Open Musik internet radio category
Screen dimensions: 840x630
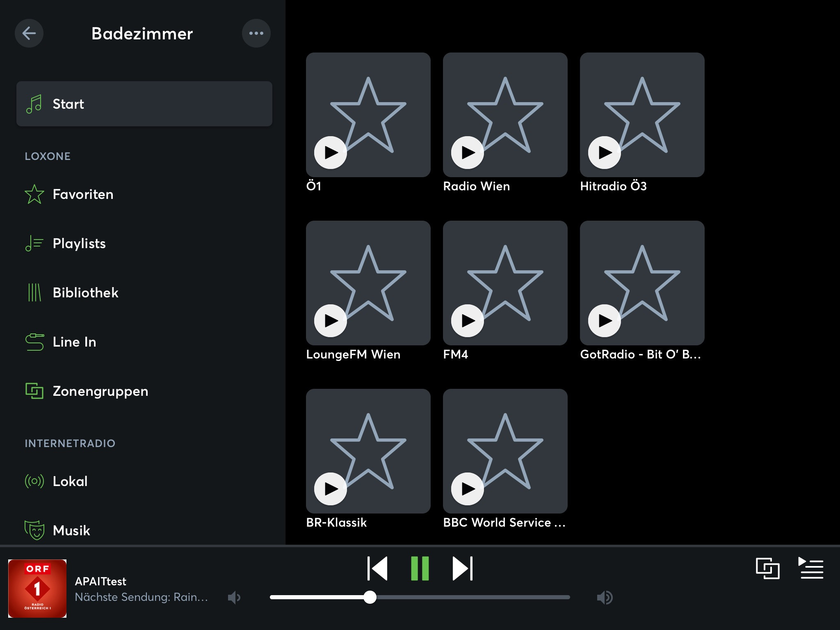(x=71, y=530)
